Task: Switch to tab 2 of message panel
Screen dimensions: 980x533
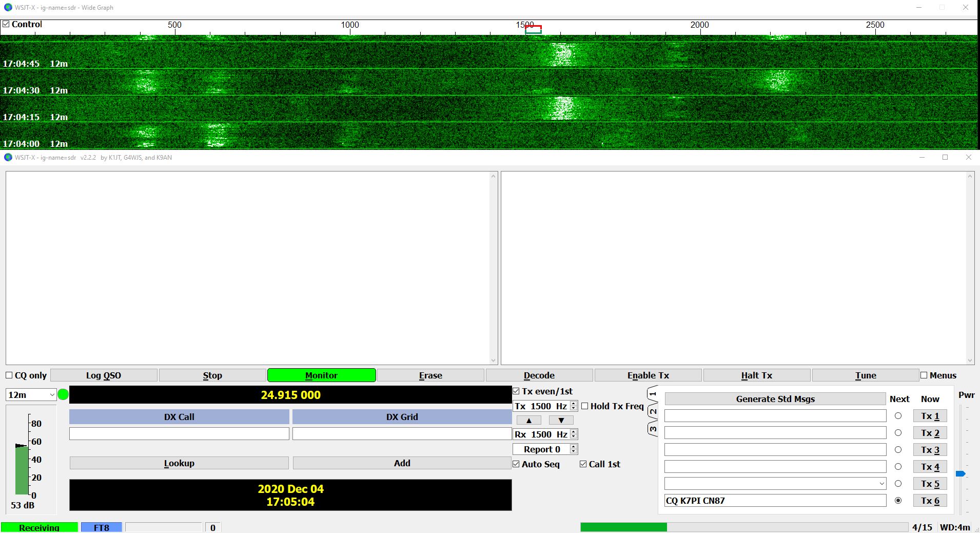Action: click(653, 411)
